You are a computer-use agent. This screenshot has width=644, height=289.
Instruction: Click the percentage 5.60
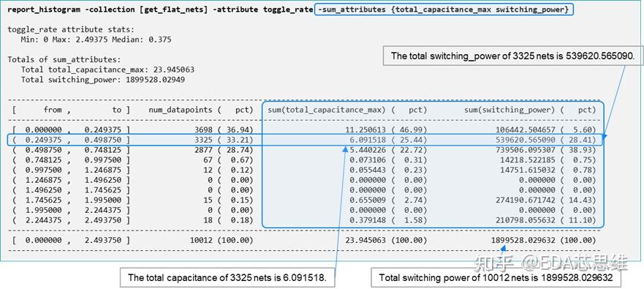pyautogui.click(x=583, y=130)
